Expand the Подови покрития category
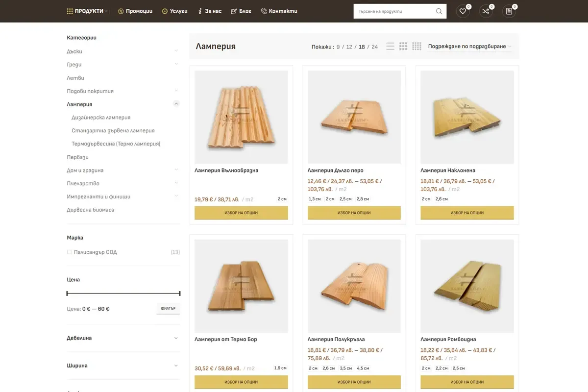This screenshot has width=588, height=392. [x=176, y=91]
